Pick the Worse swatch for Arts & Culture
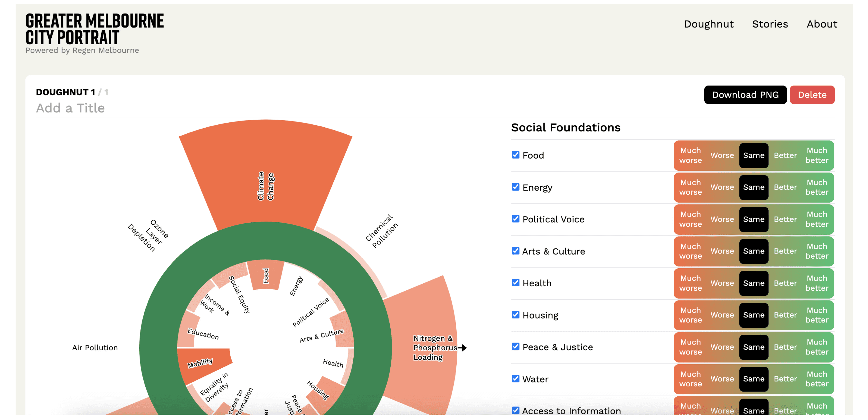868x420 pixels. (722, 251)
